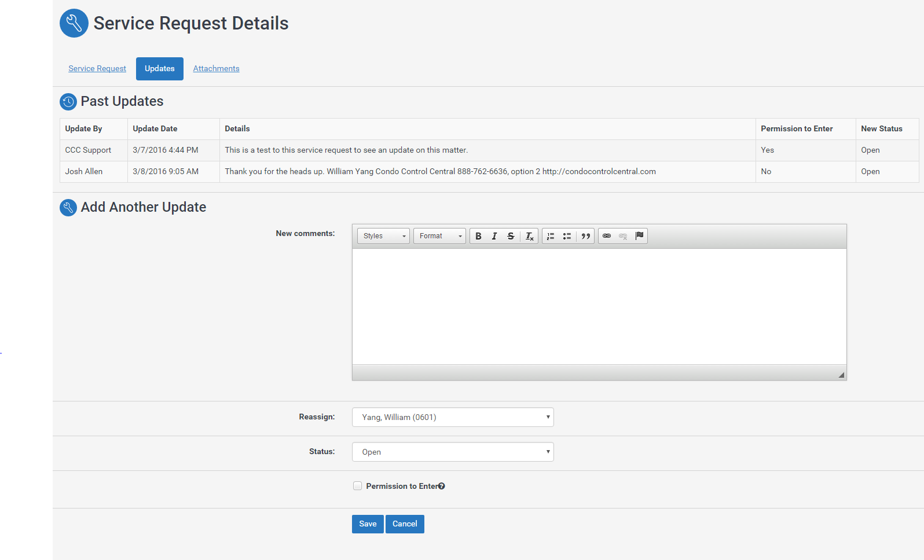Apply italic formatting in the editor
The height and width of the screenshot is (560, 924).
click(494, 236)
